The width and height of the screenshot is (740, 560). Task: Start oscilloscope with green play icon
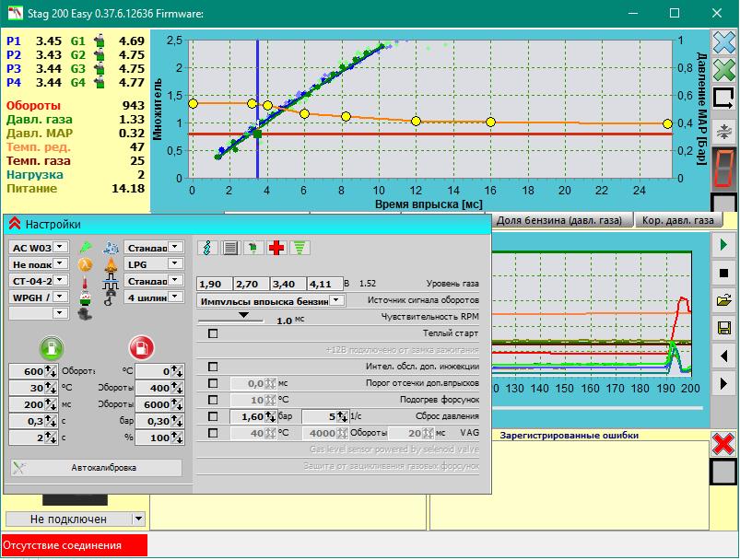724,244
